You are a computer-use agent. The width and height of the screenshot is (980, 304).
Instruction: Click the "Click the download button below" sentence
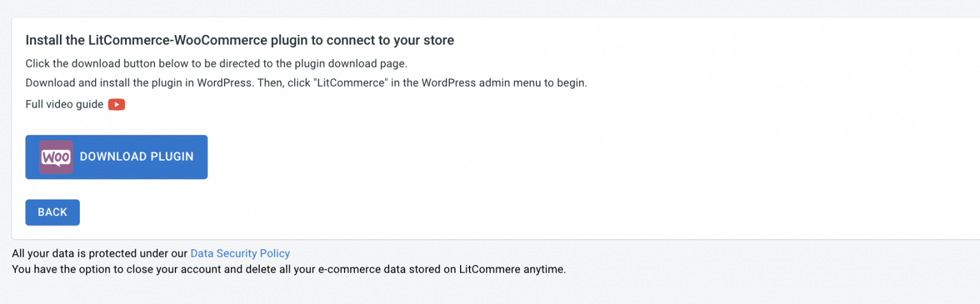coord(216,64)
